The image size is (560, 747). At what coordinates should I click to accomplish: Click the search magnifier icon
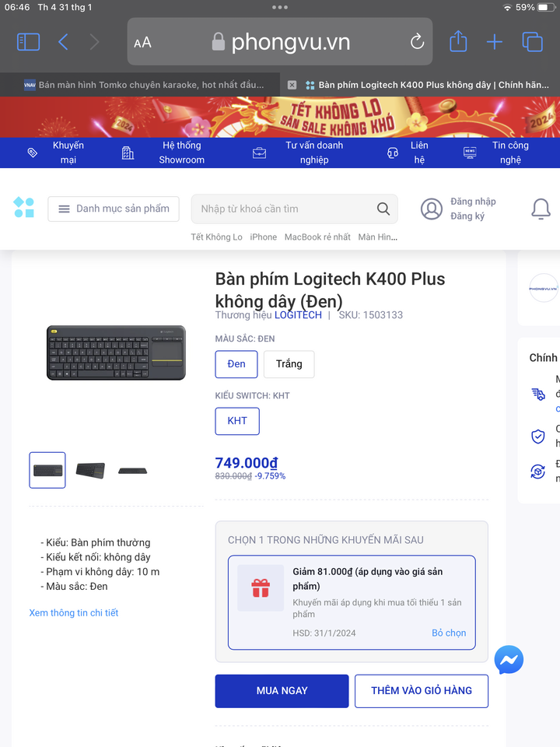point(383,209)
